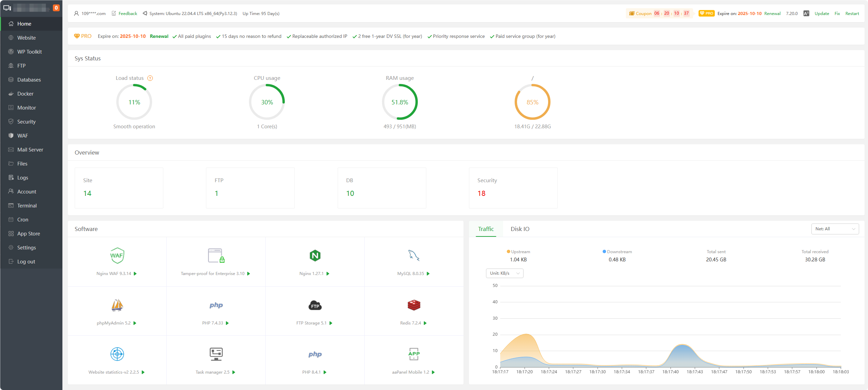The width and height of the screenshot is (868, 390).
Task: Open the Task manager 2.5 icon
Action: (x=216, y=354)
